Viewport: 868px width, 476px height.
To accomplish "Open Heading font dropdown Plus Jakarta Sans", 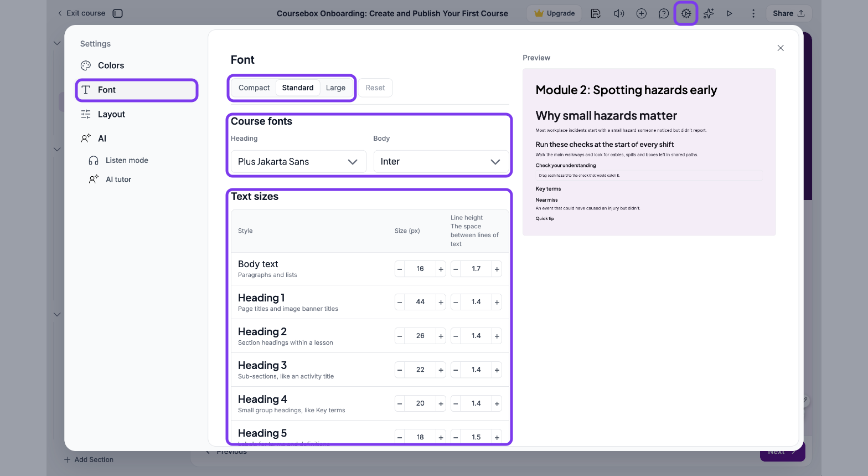I will 298,162.
